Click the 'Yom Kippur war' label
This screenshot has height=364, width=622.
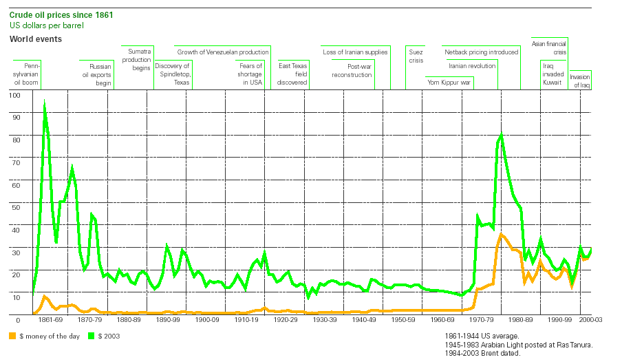pos(449,82)
